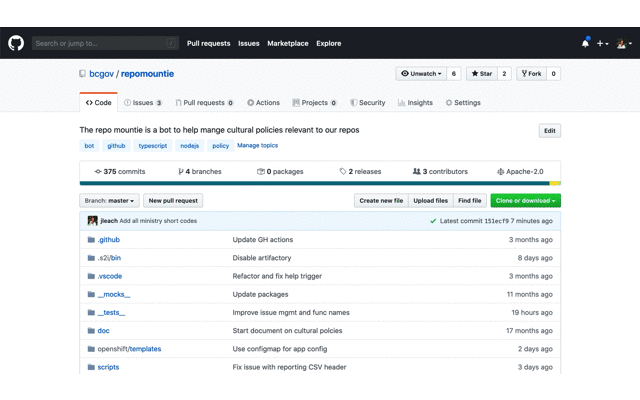This screenshot has height=400, width=640.
Task: Click New pull request
Action: tap(173, 200)
